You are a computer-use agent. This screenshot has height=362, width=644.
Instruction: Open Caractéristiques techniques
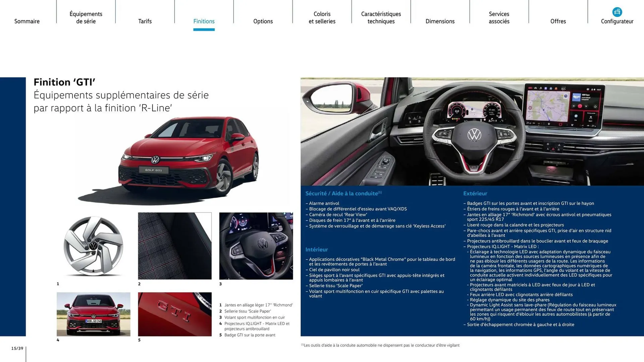pos(381,17)
